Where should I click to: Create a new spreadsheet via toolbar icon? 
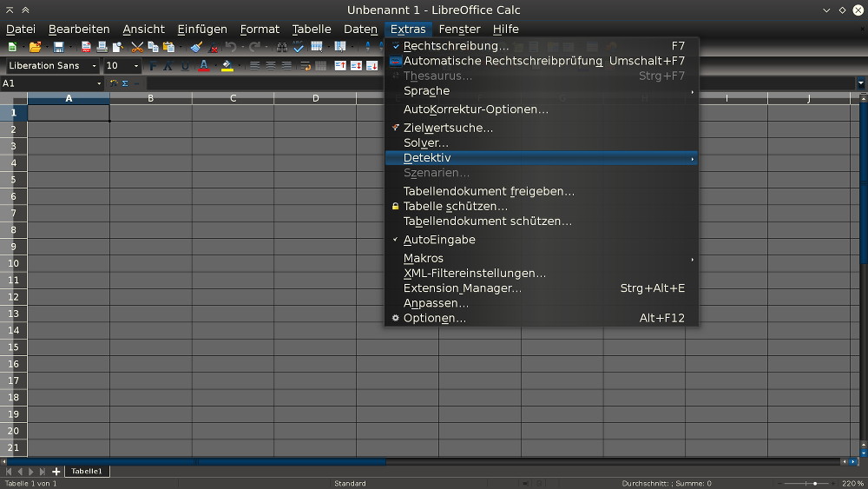12,47
